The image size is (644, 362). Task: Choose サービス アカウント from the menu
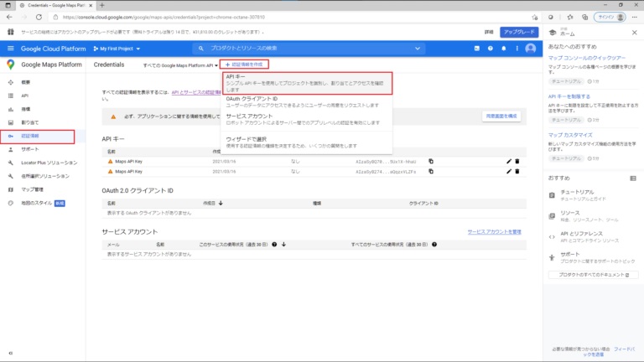(307, 120)
